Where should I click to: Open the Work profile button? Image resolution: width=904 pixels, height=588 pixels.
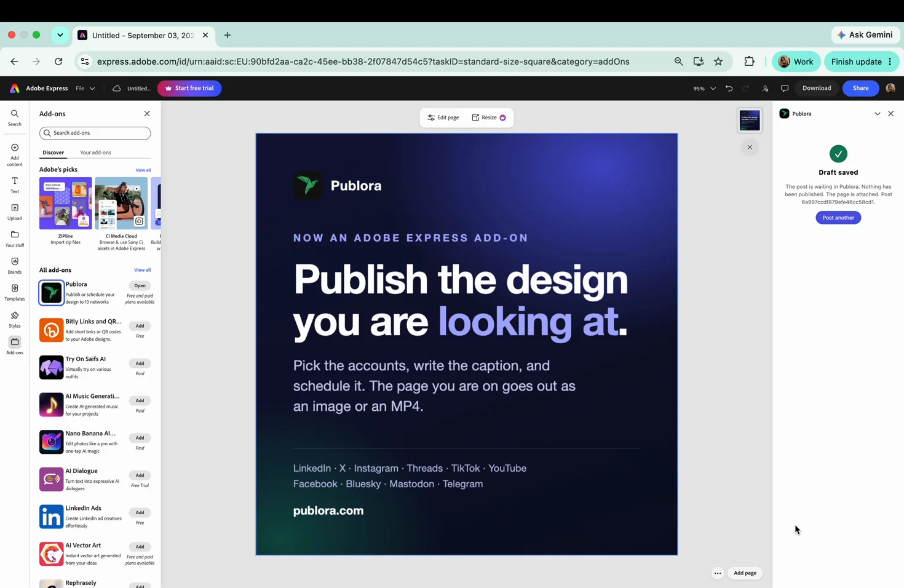(x=796, y=62)
